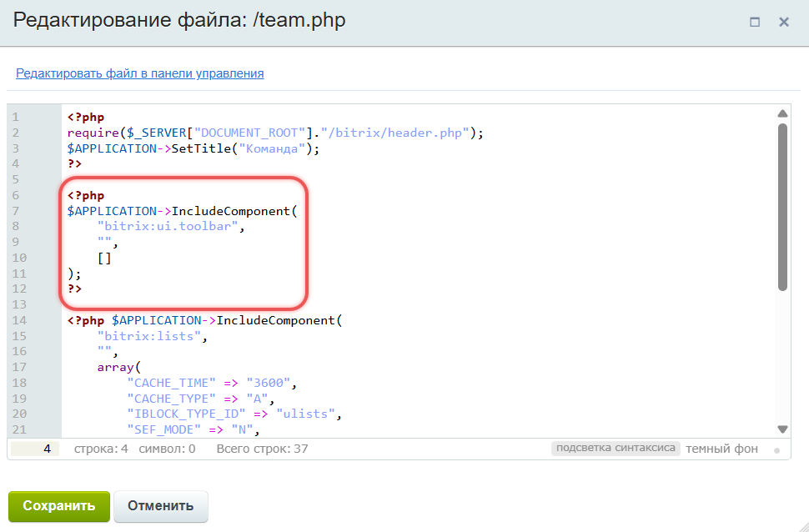The image size is (809, 532).
Task: Open 'Редактировать файл в панели управления' link
Action: point(140,73)
